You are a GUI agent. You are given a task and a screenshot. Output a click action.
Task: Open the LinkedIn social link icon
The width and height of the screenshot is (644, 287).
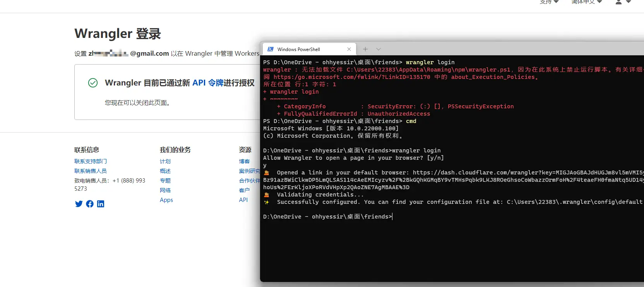click(x=101, y=204)
